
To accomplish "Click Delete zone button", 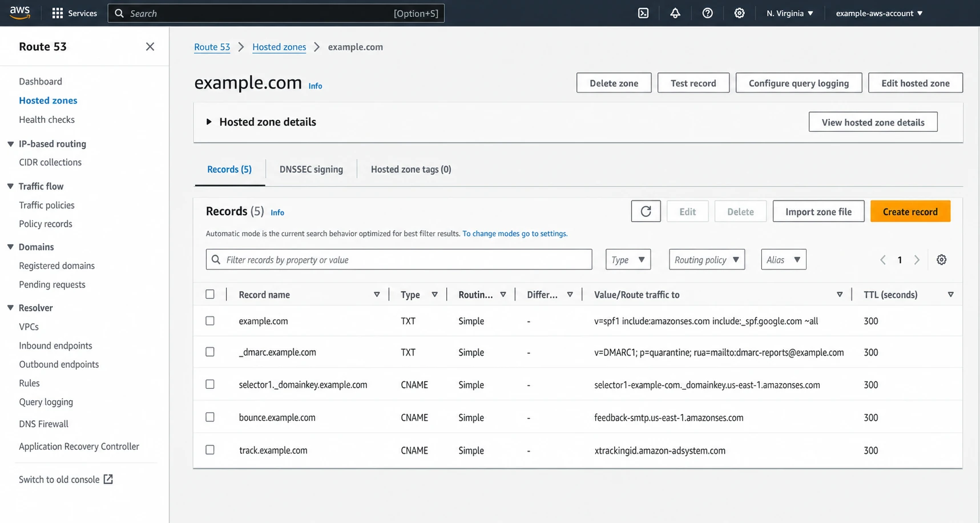I will (x=614, y=83).
